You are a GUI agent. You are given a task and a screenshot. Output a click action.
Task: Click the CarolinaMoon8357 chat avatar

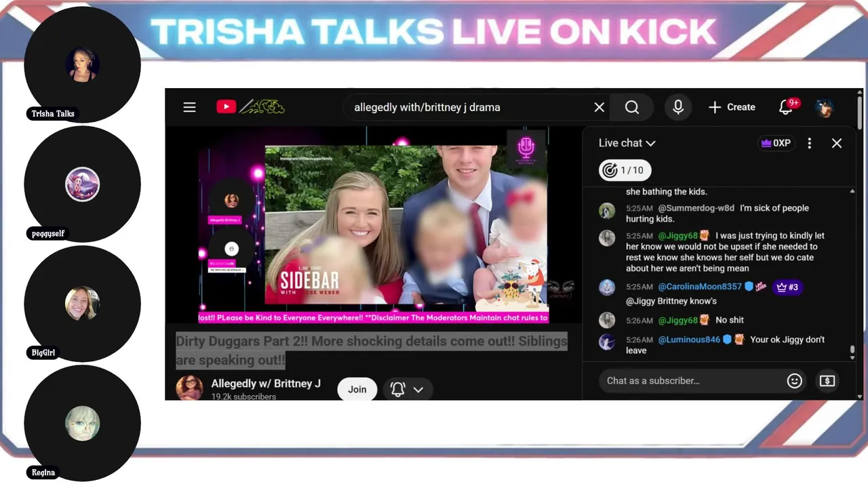607,287
